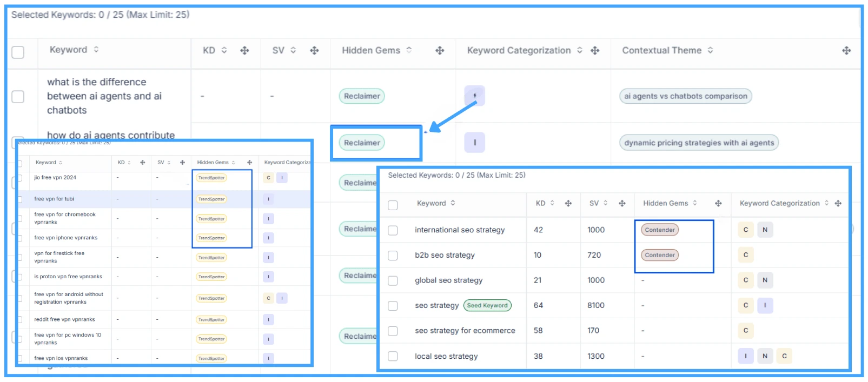
Task: Sort by Hidden Gems in the AI agents table
Action: pos(409,50)
